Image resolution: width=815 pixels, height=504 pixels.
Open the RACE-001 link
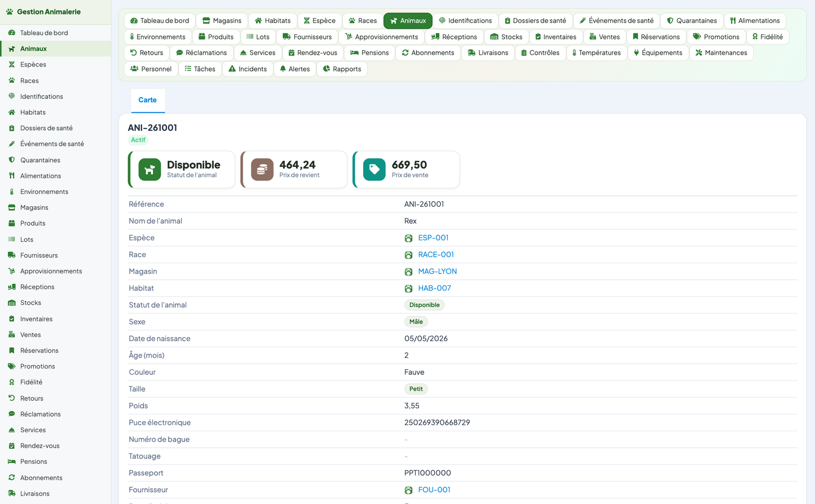(436, 255)
